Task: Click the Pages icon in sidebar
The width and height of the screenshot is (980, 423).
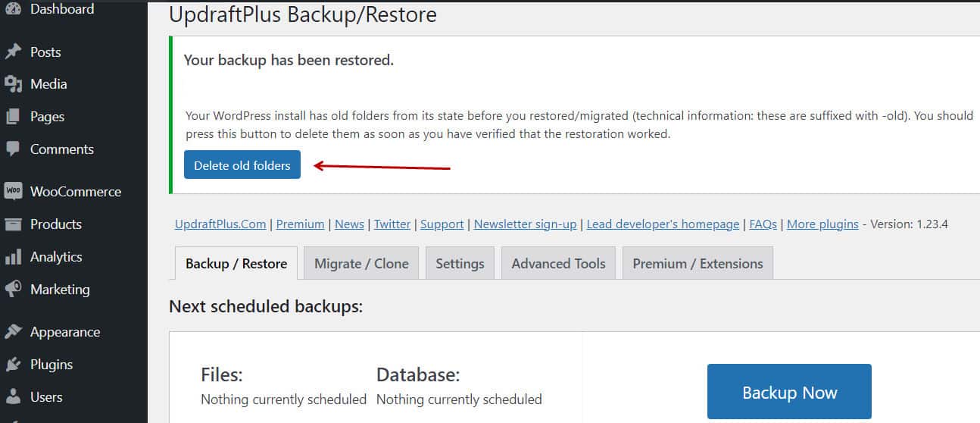Action: tap(13, 117)
